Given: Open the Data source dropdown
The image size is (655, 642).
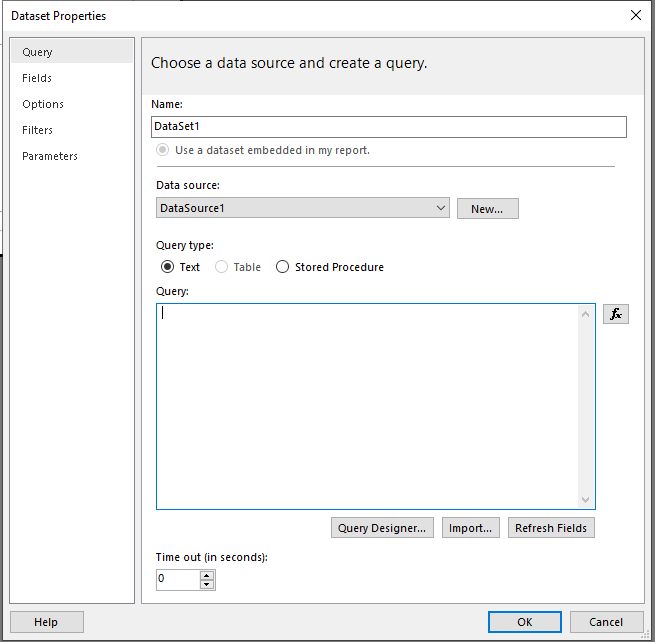Looking at the screenshot, I should (302, 208).
